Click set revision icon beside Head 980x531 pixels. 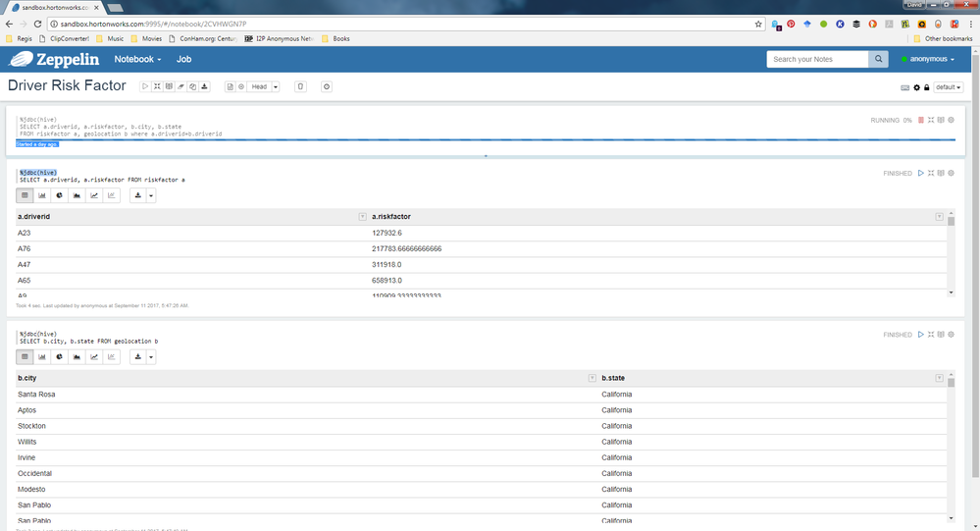pyautogui.click(x=241, y=87)
